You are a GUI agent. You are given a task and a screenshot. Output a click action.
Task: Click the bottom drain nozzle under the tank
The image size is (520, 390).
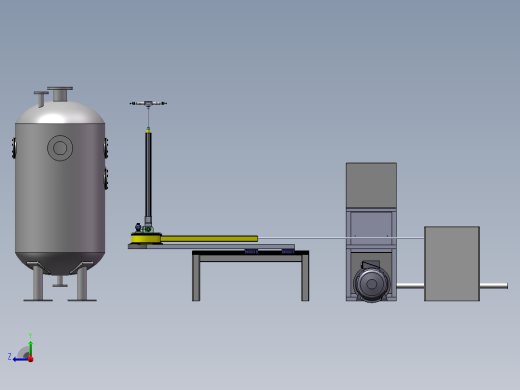60,281
